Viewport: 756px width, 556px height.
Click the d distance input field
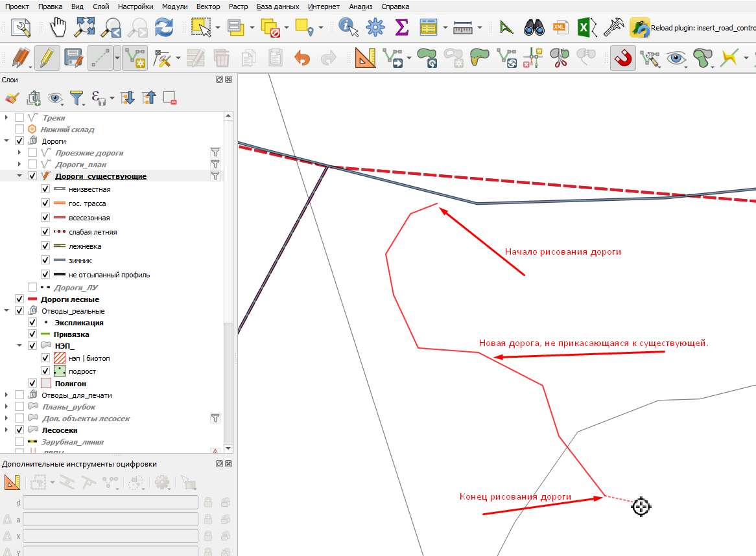click(110, 502)
